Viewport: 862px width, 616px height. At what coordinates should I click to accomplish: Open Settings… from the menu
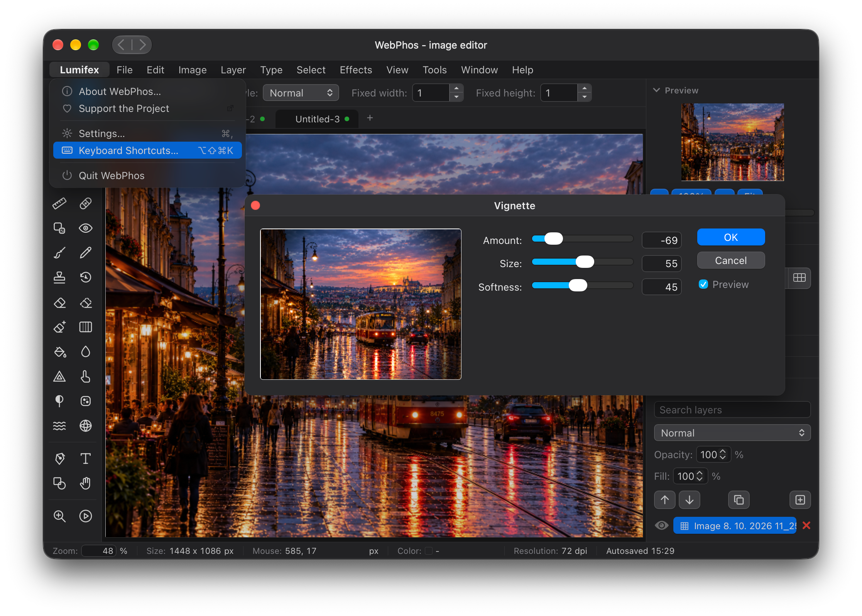(x=147, y=134)
